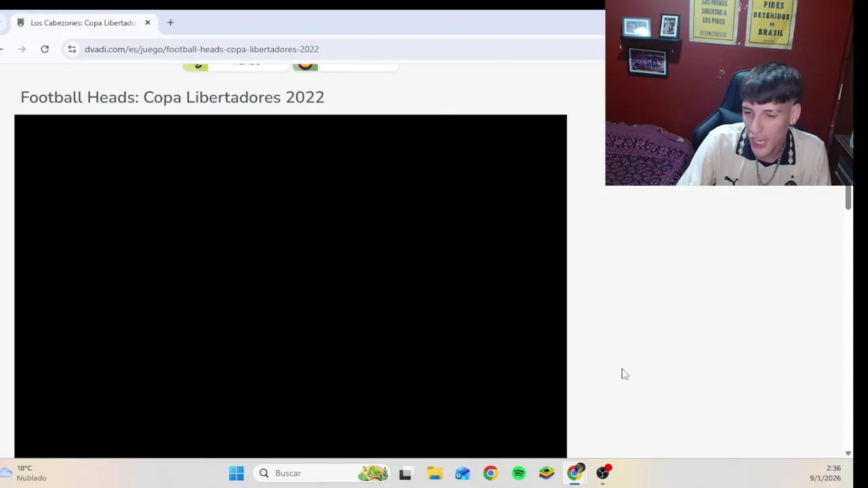This screenshot has height=488, width=868.
Task: Switch to the active Chrome profile window
Action: coord(575,473)
